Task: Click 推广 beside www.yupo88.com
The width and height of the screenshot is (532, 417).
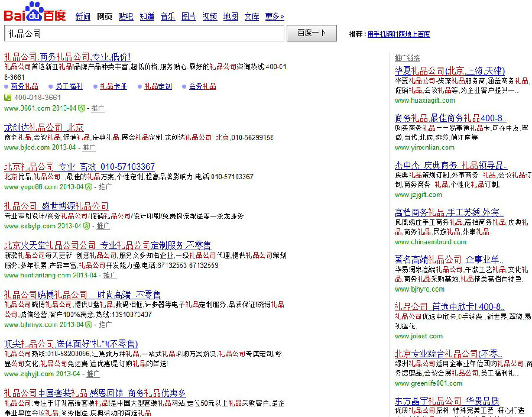Action: 105,187
